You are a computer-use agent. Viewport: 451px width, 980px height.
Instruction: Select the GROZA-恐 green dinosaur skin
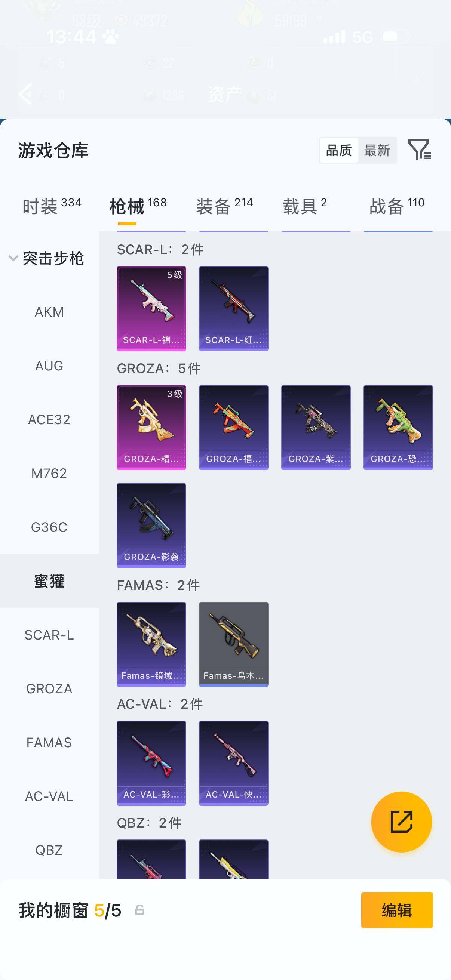click(398, 428)
